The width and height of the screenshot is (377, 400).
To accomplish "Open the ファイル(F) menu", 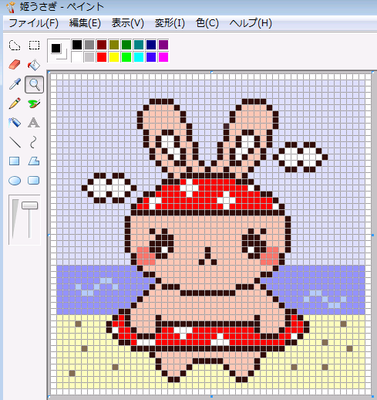I will point(33,23).
